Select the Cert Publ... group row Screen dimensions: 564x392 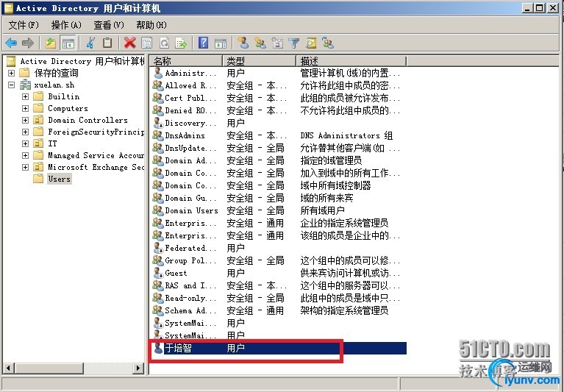(x=278, y=98)
